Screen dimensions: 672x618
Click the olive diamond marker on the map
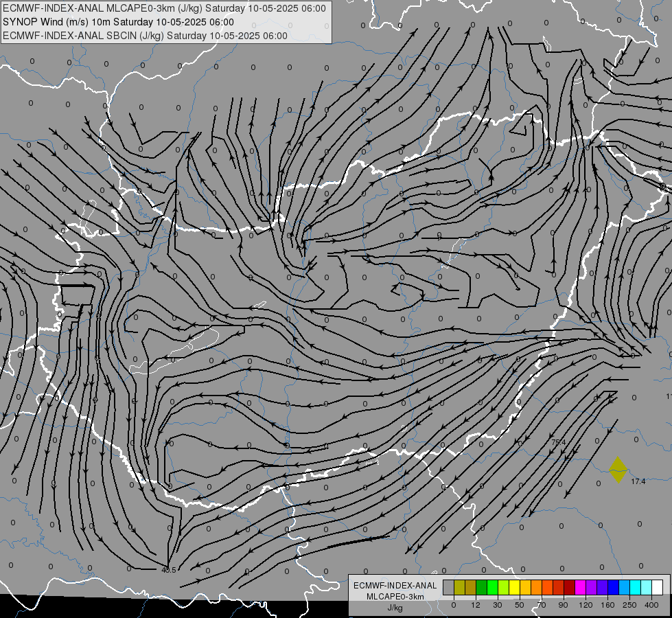[x=618, y=470]
